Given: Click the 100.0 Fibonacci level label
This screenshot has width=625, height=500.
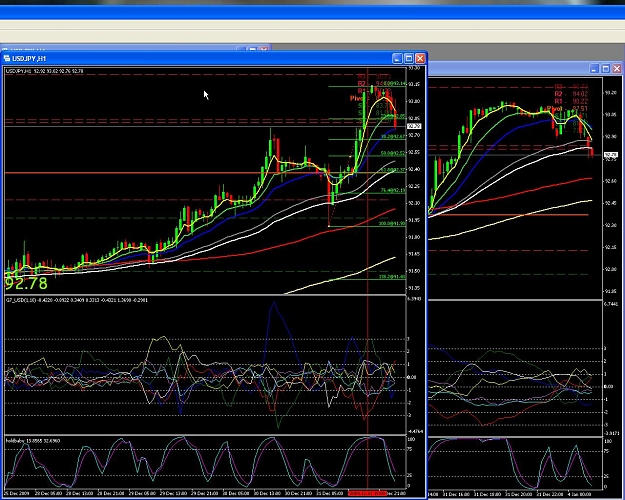Looking at the screenshot, I should pos(392,224).
